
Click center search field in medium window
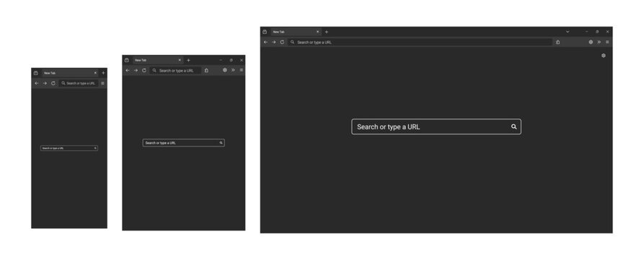184,143
